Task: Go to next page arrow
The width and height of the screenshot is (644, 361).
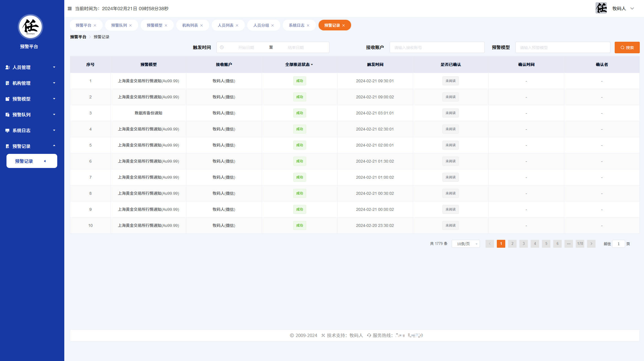Action: [x=591, y=244]
